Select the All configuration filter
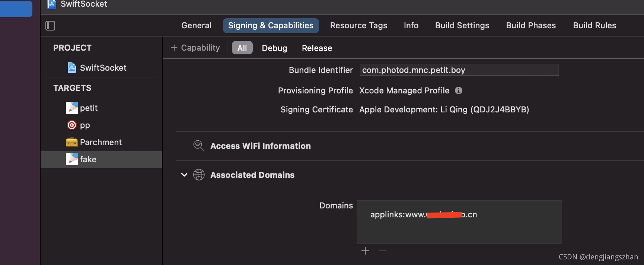 click(x=242, y=48)
